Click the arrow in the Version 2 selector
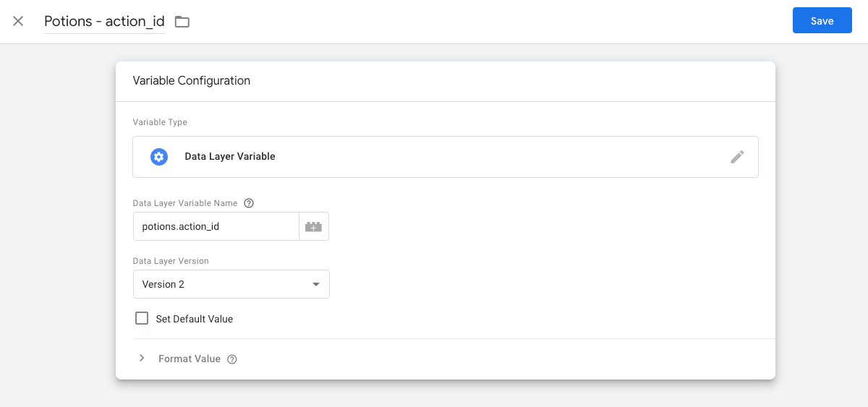 (316, 284)
